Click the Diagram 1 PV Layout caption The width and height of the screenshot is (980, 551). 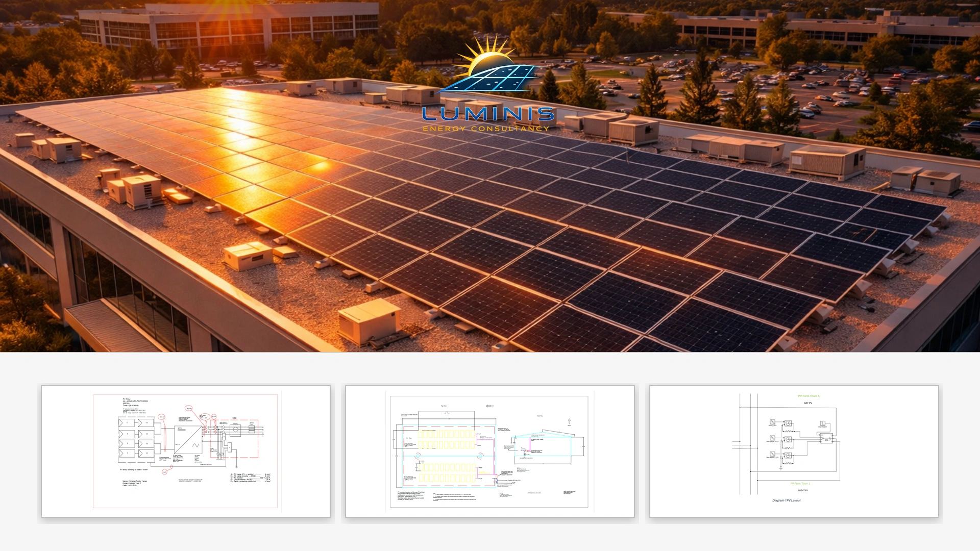tap(786, 500)
